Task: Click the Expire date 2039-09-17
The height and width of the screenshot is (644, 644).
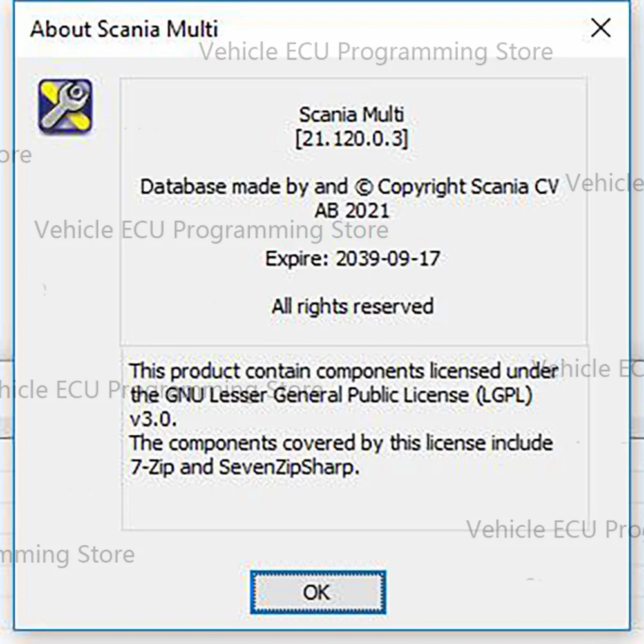Action: (388, 259)
